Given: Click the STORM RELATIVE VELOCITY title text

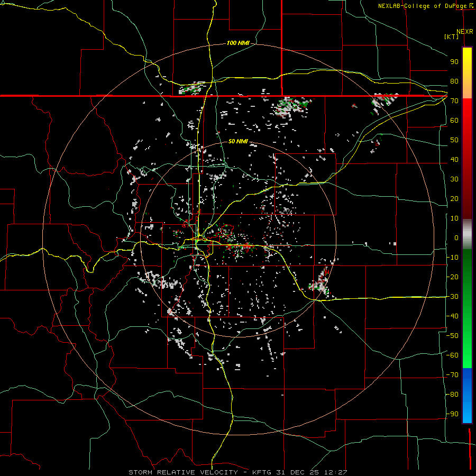Looking at the screenshot, I should (x=183, y=472).
